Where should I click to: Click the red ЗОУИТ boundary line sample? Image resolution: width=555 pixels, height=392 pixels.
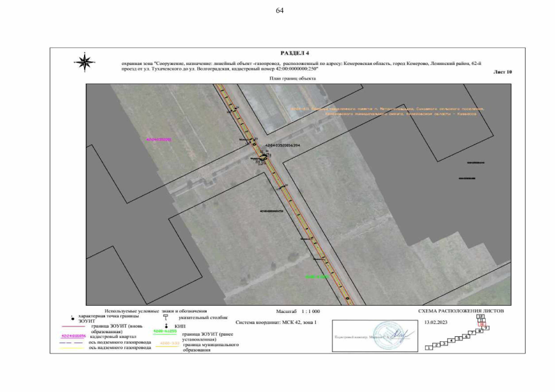pos(74,327)
